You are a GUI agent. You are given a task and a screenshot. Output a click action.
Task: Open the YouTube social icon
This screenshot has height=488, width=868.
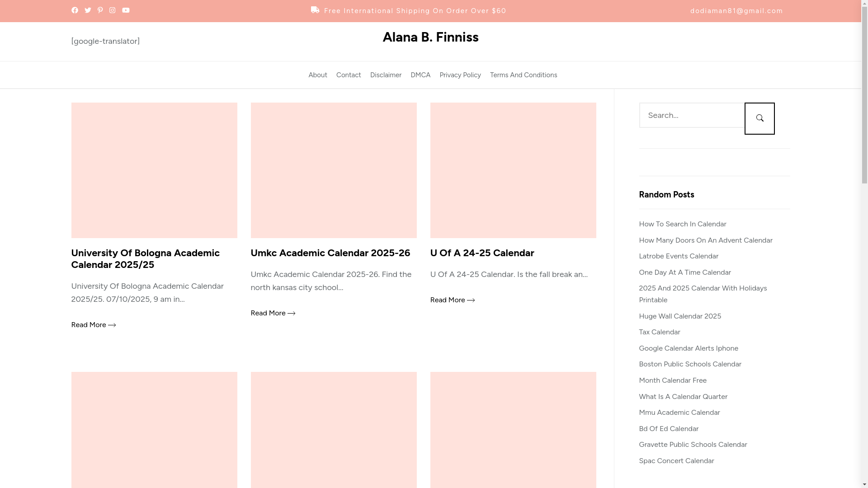[x=126, y=10]
